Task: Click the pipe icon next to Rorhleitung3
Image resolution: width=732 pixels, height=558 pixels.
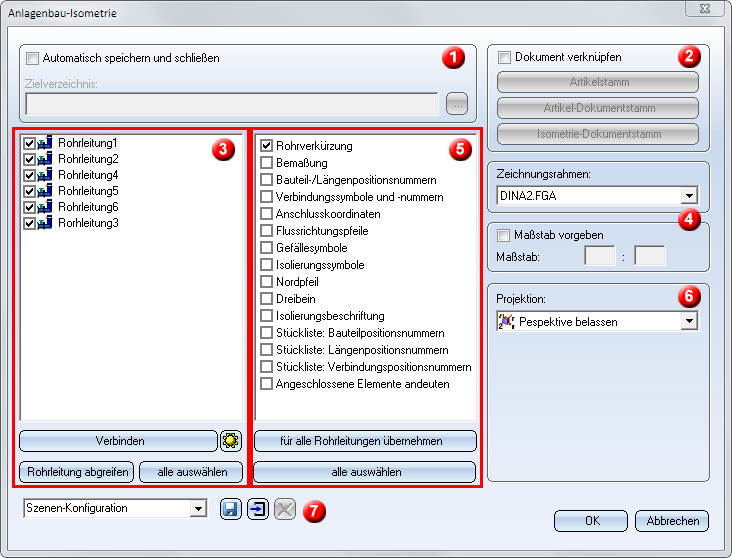Action: pyautogui.click(x=45, y=223)
